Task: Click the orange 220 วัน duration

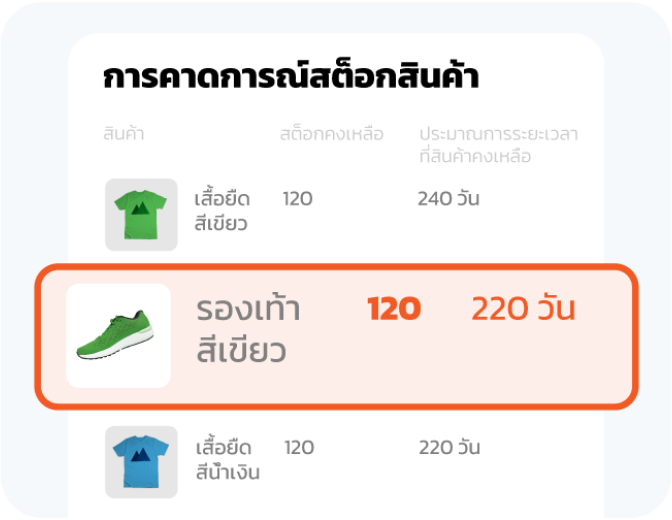Action: [x=523, y=309]
